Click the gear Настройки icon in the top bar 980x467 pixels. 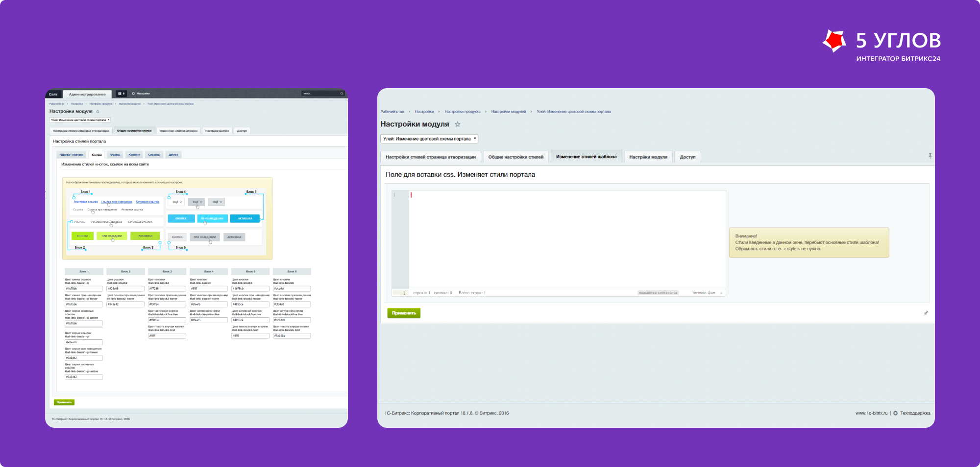click(x=133, y=93)
